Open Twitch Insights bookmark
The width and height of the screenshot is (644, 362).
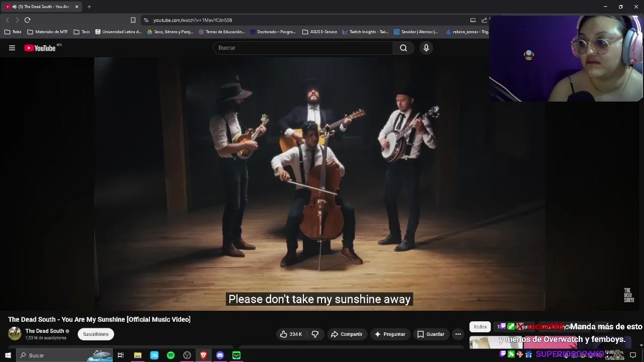click(366, 32)
